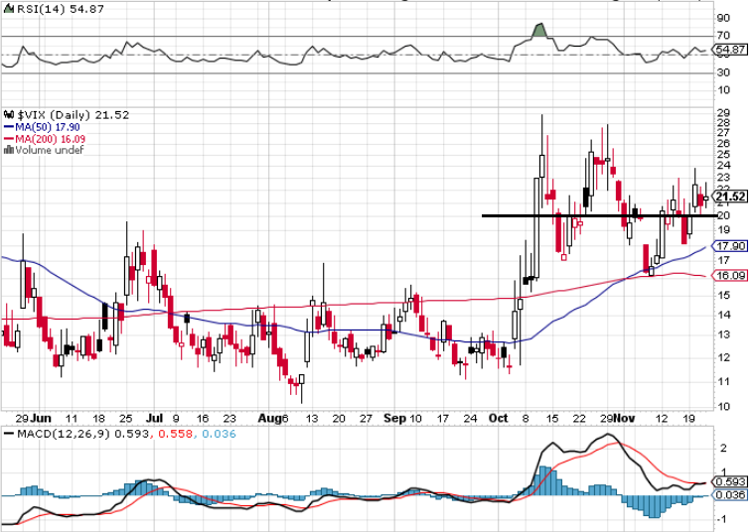Screen dimensions: 756x532
Task: Click the green overbought RSI peak
Action: coord(538,30)
